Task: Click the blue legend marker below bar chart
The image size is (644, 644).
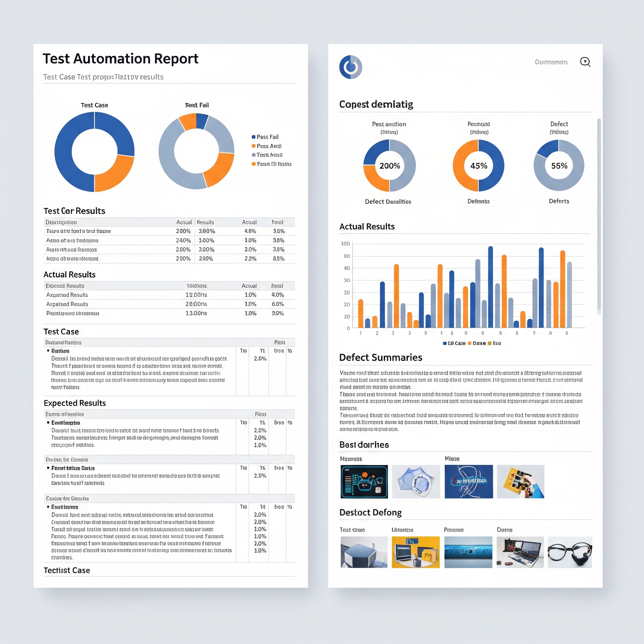Action: pyautogui.click(x=444, y=343)
